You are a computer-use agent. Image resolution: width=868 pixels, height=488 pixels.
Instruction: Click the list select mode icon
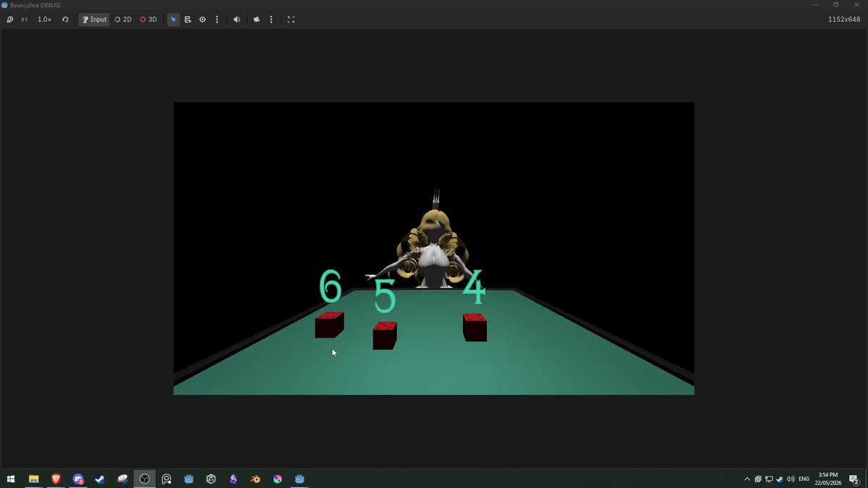click(188, 20)
